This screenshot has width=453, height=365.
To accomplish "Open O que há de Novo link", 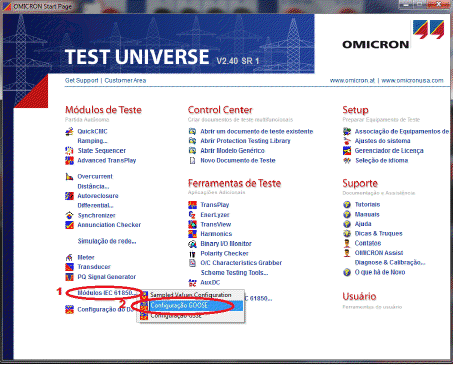I will (x=380, y=272).
